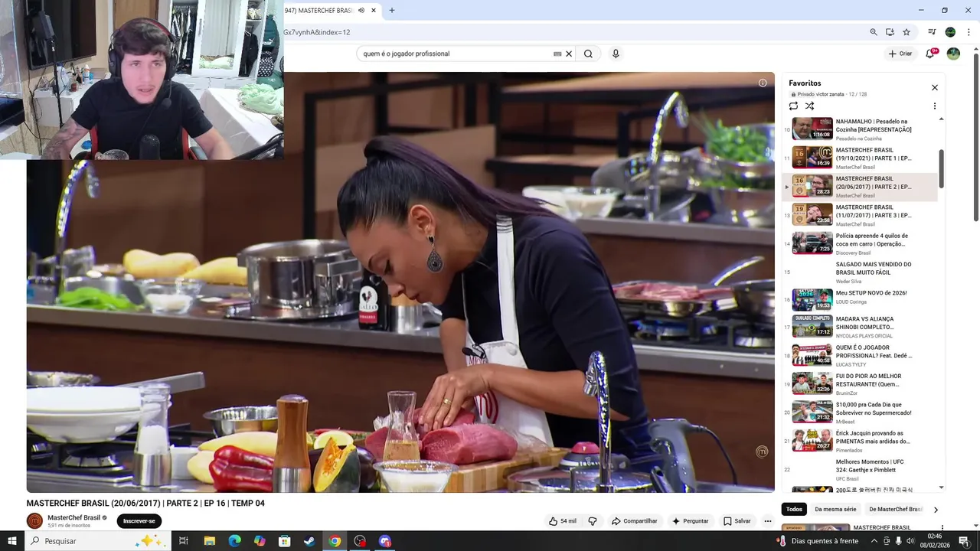Click the install app icon in address bar
980x551 pixels.
890,32
